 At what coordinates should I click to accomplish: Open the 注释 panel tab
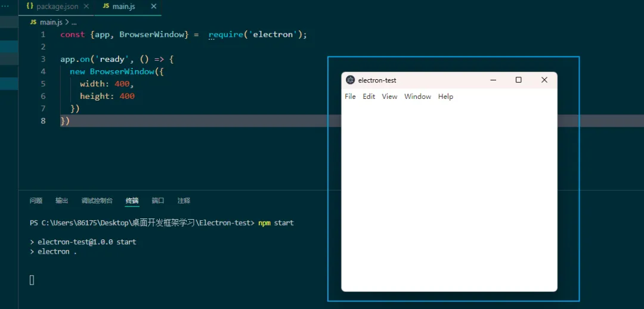click(184, 201)
